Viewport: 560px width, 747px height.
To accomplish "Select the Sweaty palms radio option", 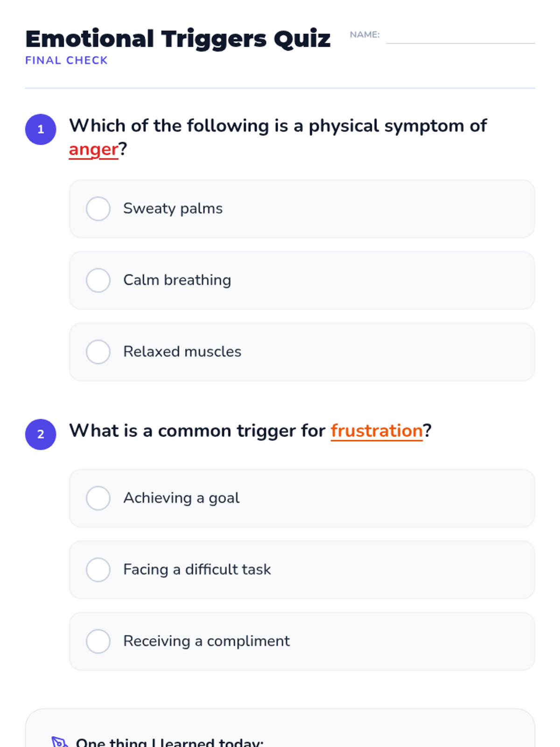I will pyautogui.click(x=98, y=208).
